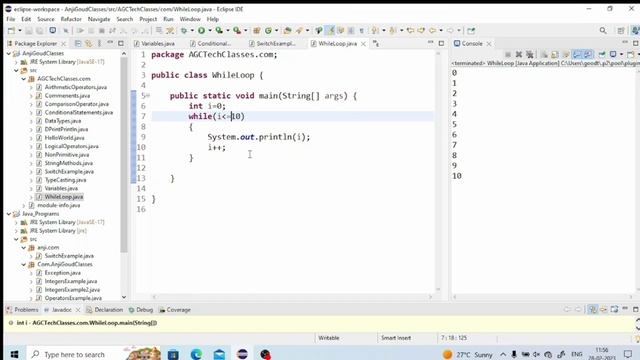Toggle Mark Occurrences in toolbar
The image size is (640, 360).
pyautogui.click(x=330, y=31)
